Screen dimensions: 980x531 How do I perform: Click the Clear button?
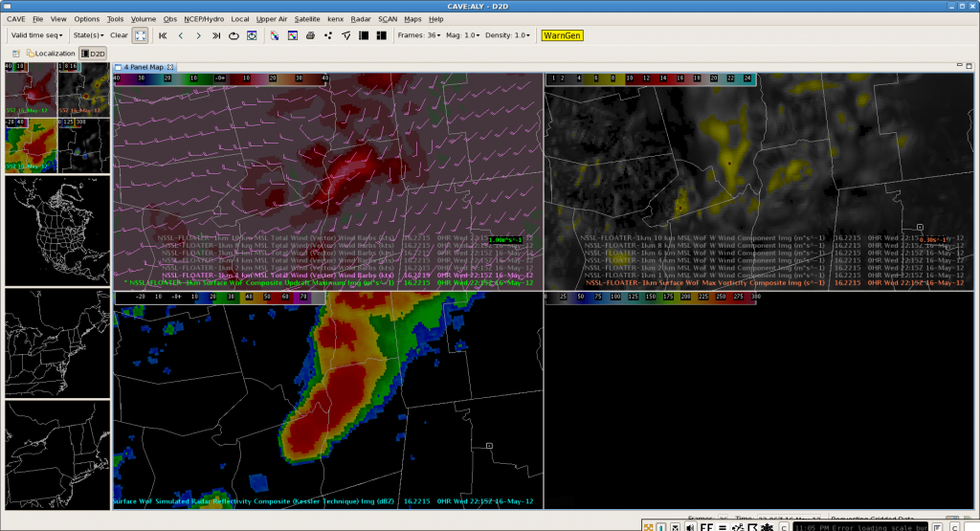click(x=119, y=35)
